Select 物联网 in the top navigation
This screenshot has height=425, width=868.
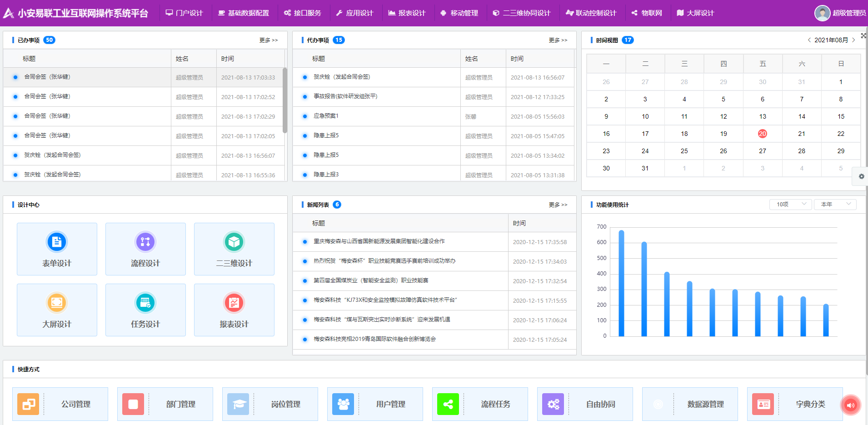pyautogui.click(x=646, y=13)
